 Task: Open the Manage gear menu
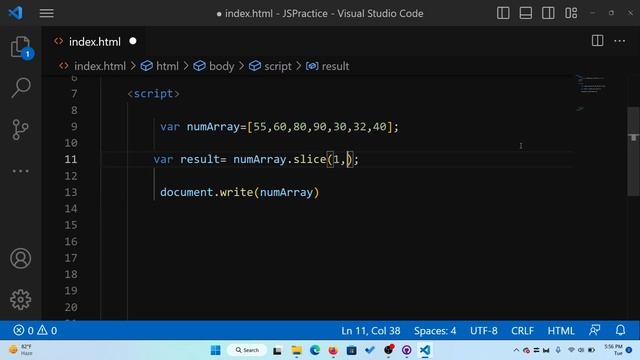coord(20,300)
